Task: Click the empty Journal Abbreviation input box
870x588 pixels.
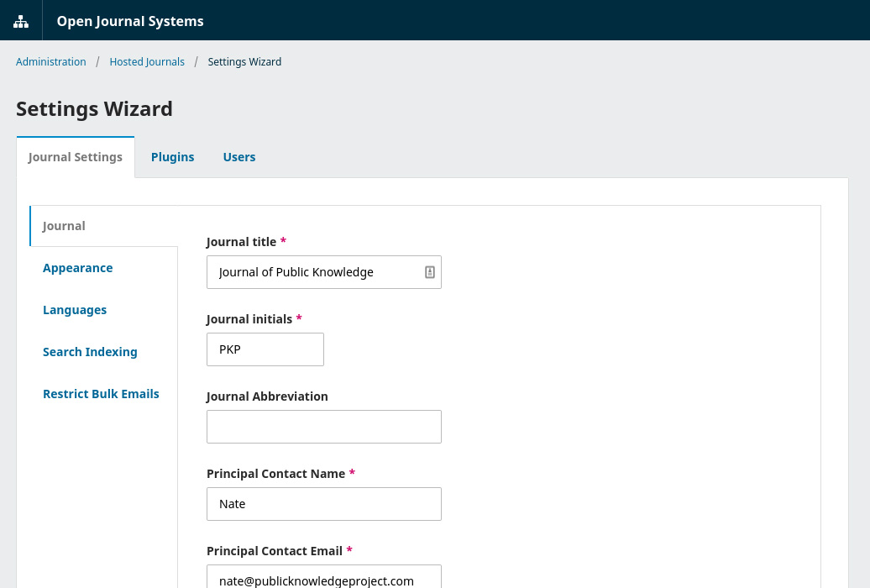Action: pos(323,427)
